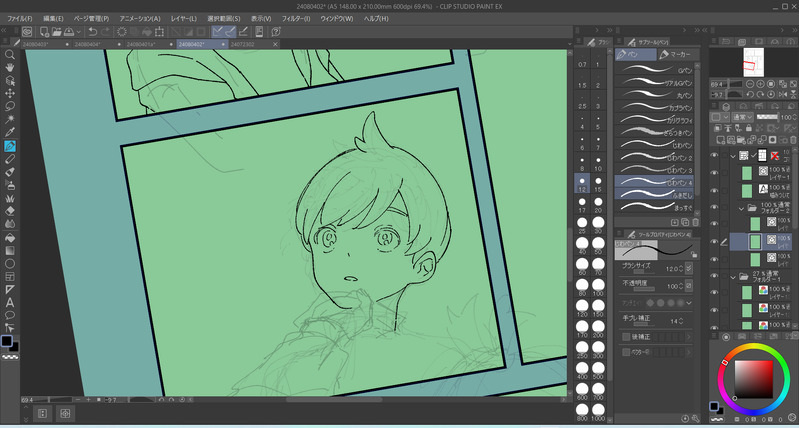Screen dimensions: 799x428
Task: Click the main foreground color swatch in toolbox
Action: [6, 341]
